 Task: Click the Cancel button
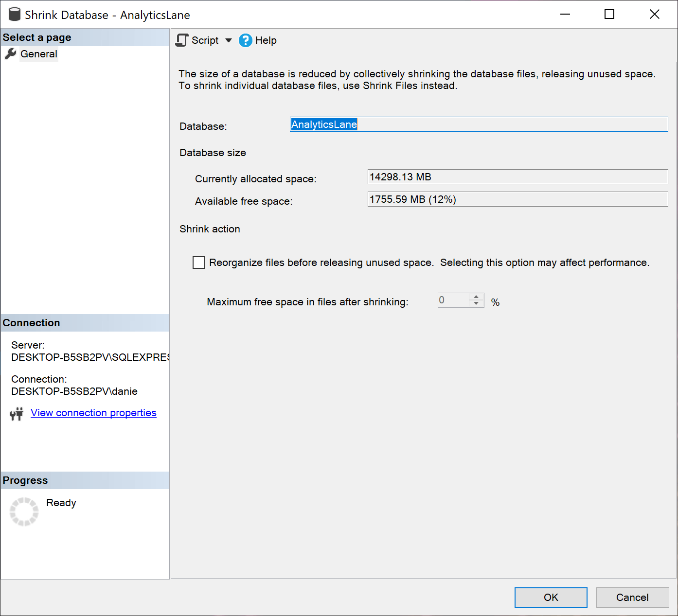tap(632, 598)
